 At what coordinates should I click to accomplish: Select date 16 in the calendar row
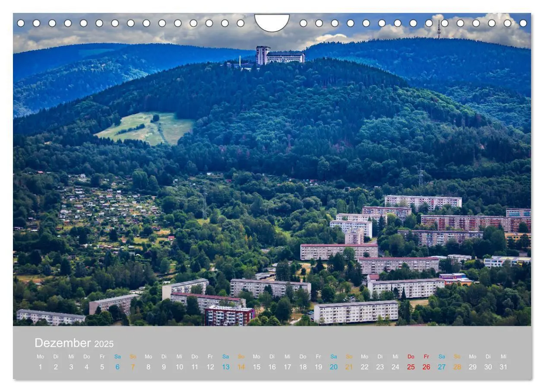pyautogui.click(x=272, y=367)
